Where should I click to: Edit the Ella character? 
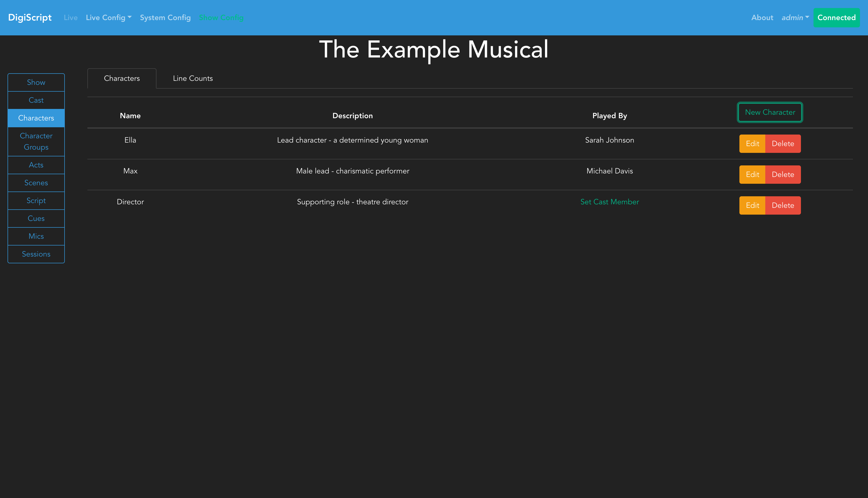(752, 144)
